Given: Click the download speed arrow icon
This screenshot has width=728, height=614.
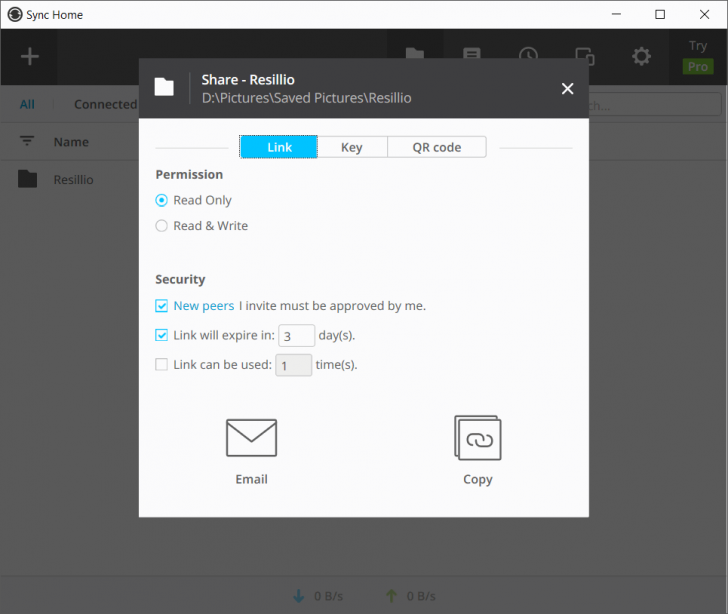Looking at the screenshot, I should pyautogui.click(x=299, y=595).
